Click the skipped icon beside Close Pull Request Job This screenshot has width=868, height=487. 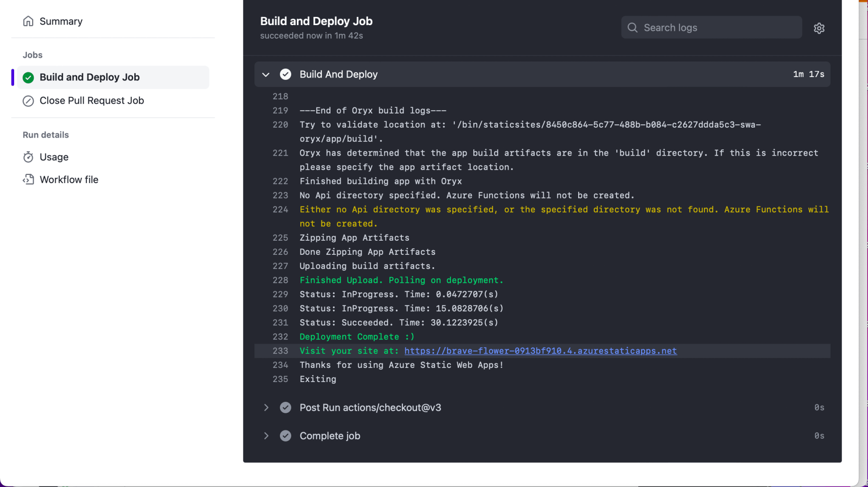coord(28,101)
